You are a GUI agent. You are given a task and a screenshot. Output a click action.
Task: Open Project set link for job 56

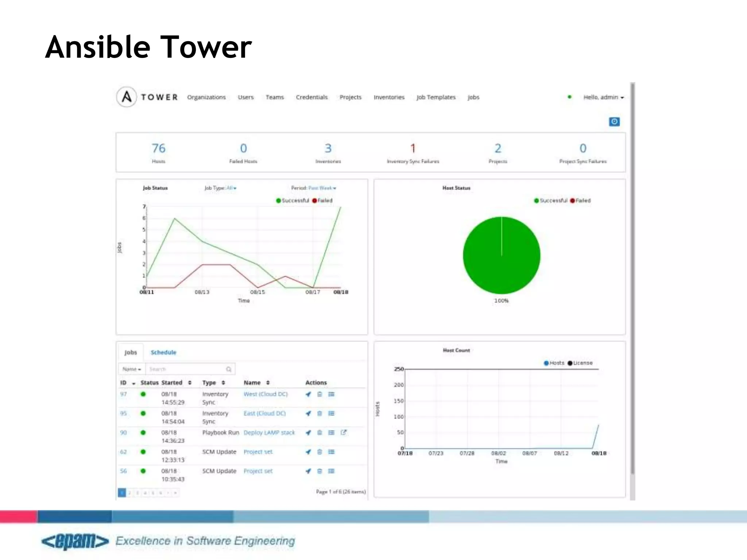point(258,471)
